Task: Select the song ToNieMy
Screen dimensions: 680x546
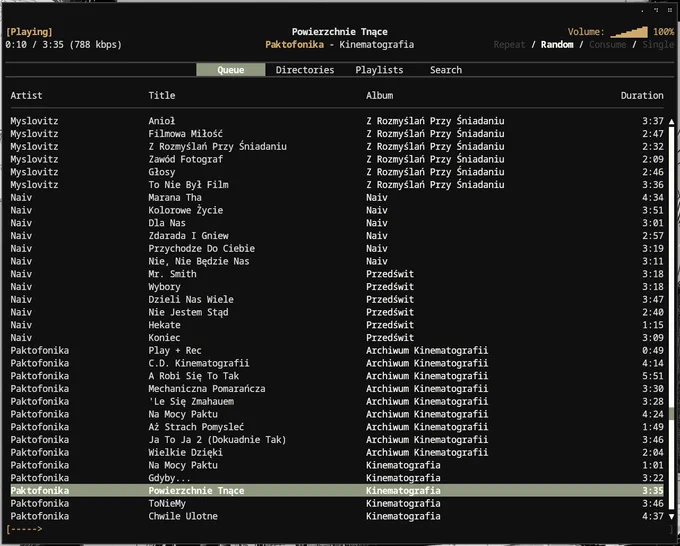Action: [x=337, y=503]
